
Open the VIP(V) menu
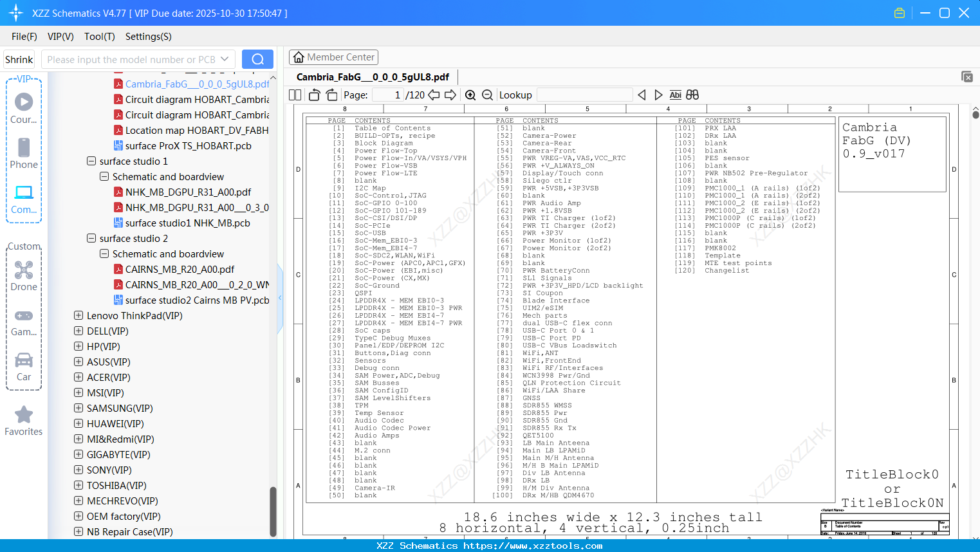[60, 37]
